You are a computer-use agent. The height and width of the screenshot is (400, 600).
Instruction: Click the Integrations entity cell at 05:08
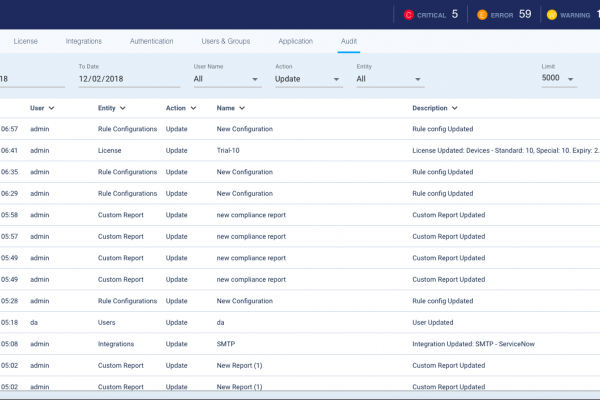coord(116,344)
